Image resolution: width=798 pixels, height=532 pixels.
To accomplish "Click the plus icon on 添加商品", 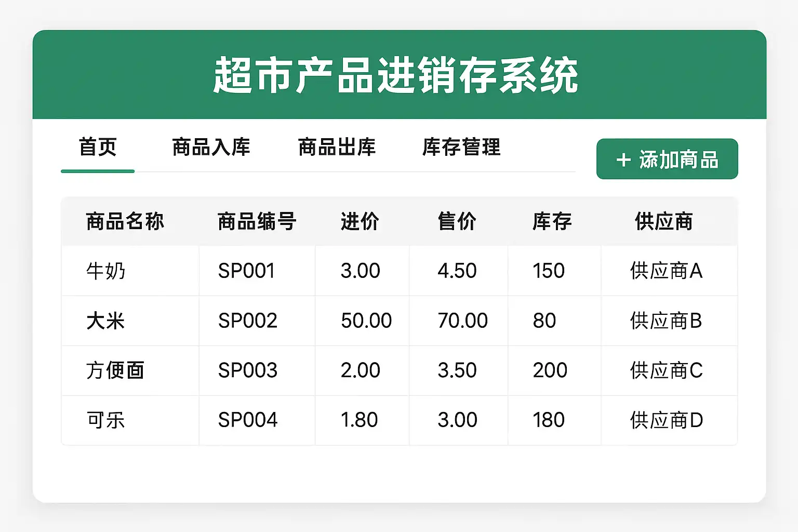I will click(623, 159).
